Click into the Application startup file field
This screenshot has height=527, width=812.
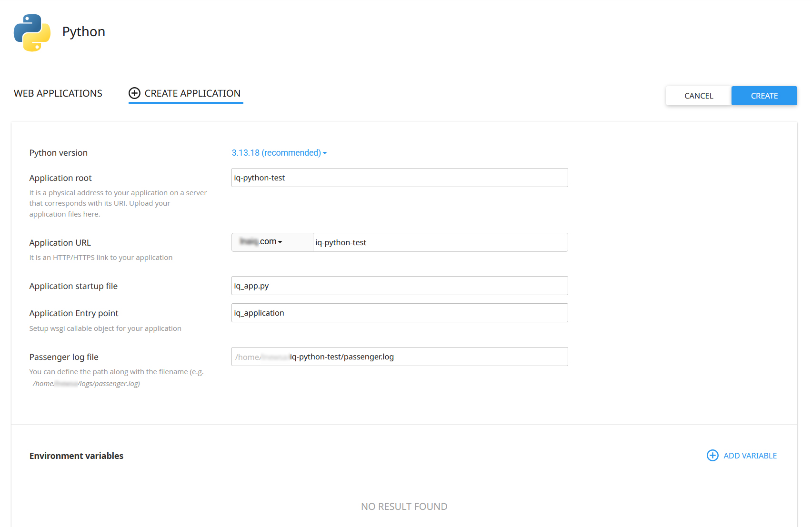coord(400,286)
